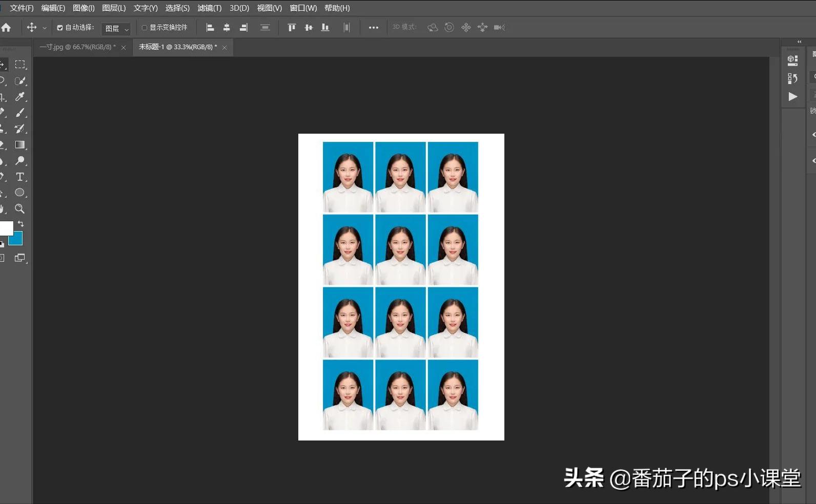Click the Home icon in options bar
This screenshot has width=816, height=504.
click(x=6, y=28)
